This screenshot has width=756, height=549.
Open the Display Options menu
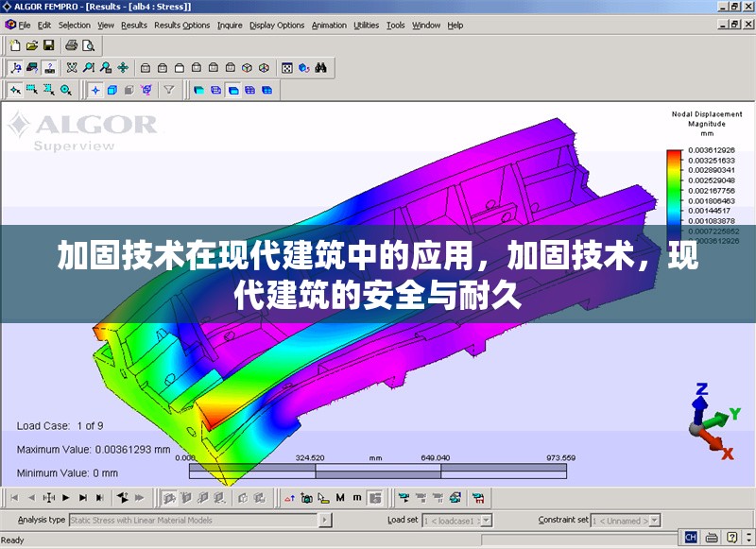(x=277, y=26)
